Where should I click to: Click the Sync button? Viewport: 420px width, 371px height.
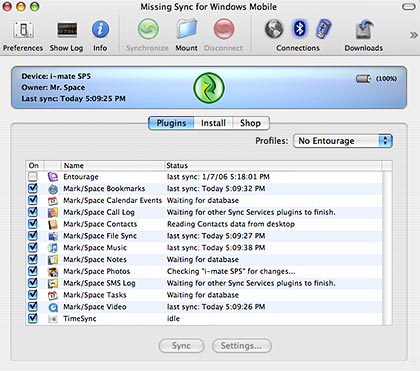181,346
